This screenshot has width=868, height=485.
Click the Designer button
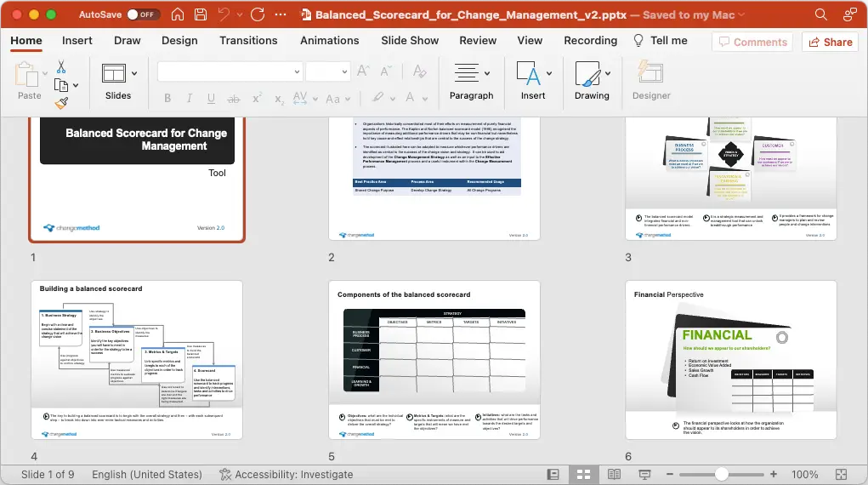tap(651, 80)
